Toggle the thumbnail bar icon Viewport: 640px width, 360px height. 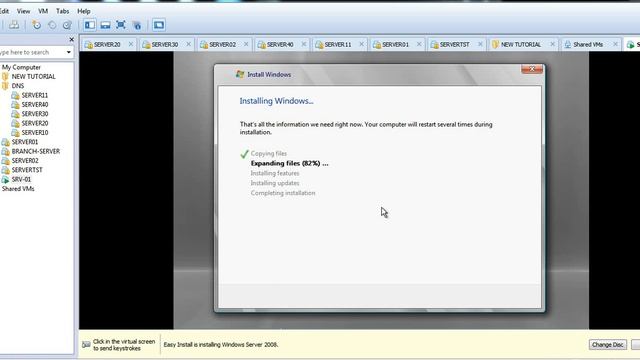click(105, 25)
